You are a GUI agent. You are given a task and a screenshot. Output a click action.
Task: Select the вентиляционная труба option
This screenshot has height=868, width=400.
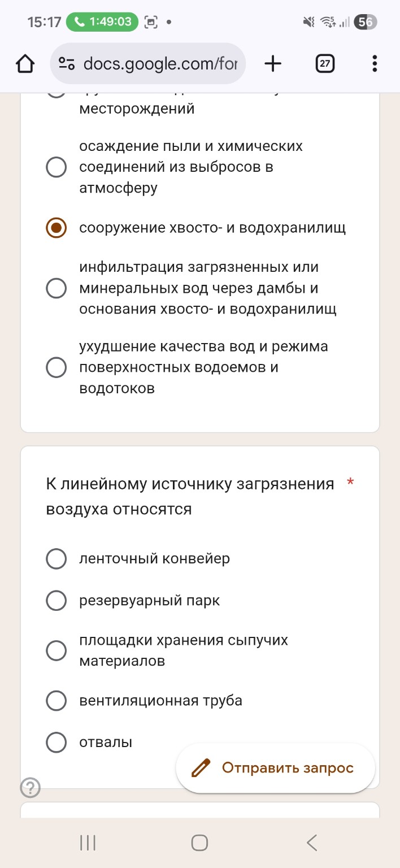click(56, 700)
